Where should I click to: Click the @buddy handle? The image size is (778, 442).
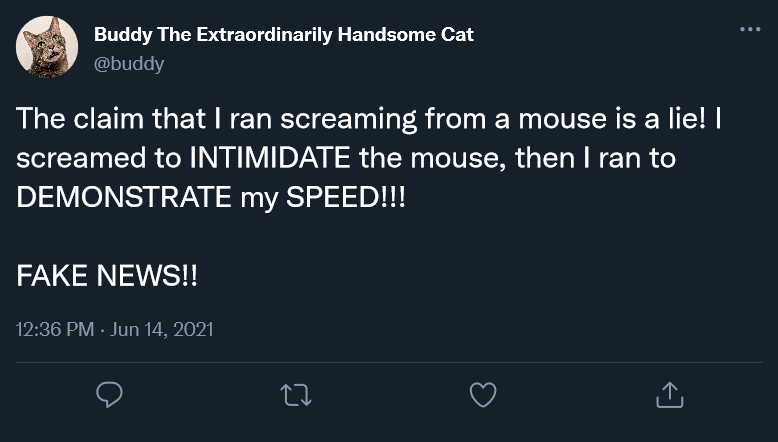pyautogui.click(x=129, y=63)
